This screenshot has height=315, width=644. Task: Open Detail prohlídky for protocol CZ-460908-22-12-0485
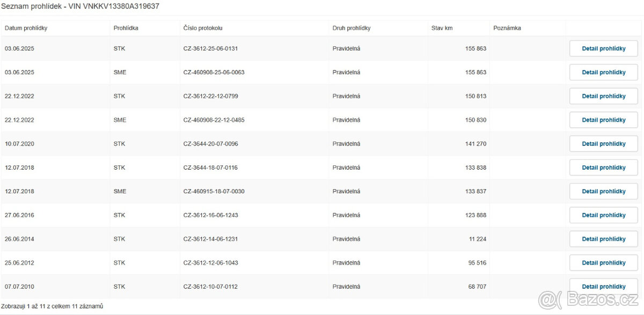(x=603, y=120)
